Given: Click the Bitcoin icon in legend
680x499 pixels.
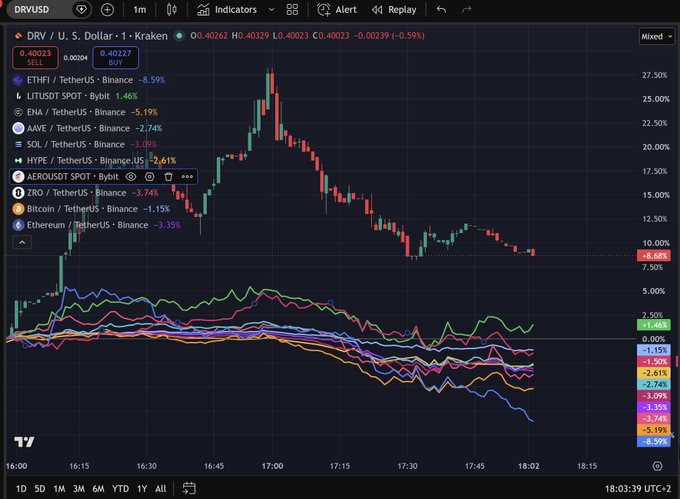Looking at the screenshot, I should click(18, 209).
